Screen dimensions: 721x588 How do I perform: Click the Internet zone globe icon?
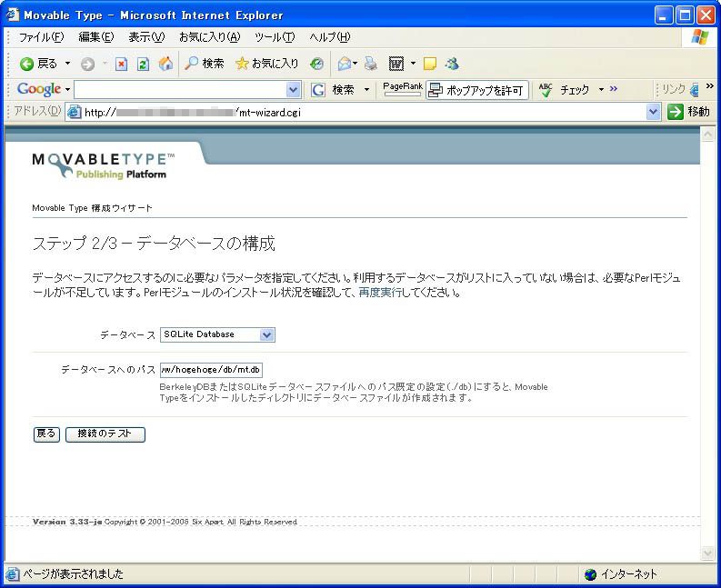[x=590, y=574]
